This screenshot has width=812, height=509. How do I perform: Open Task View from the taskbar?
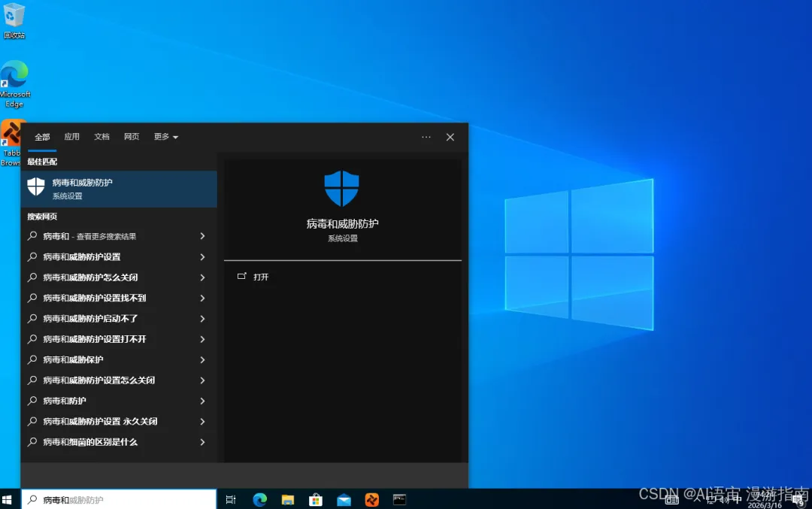pos(231,500)
